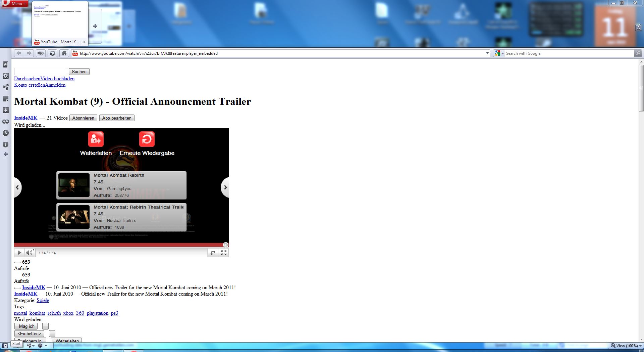Open the Bookmarks panel in the sidebar
The width and height of the screenshot is (644, 352).
tap(5, 64)
